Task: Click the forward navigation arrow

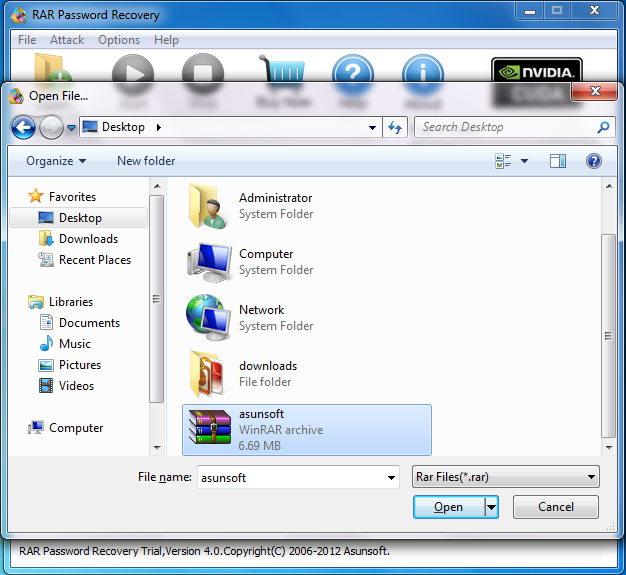Action: [x=51, y=128]
